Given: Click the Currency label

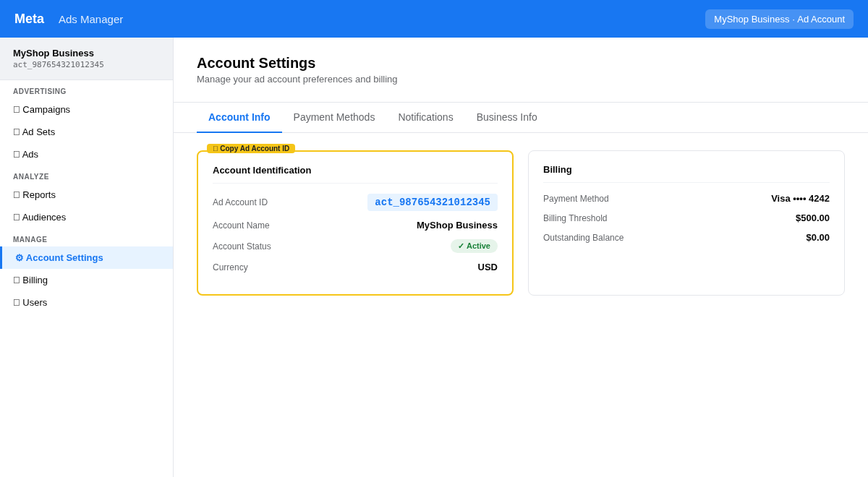Looking at the screenshot, I should click(x=230, y=267).
